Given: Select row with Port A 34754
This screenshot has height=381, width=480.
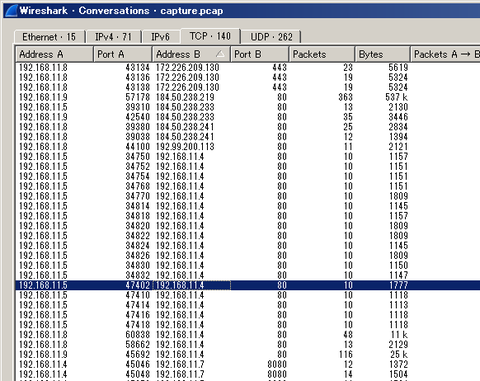Looking at the screenshot, I should [248, 177].
